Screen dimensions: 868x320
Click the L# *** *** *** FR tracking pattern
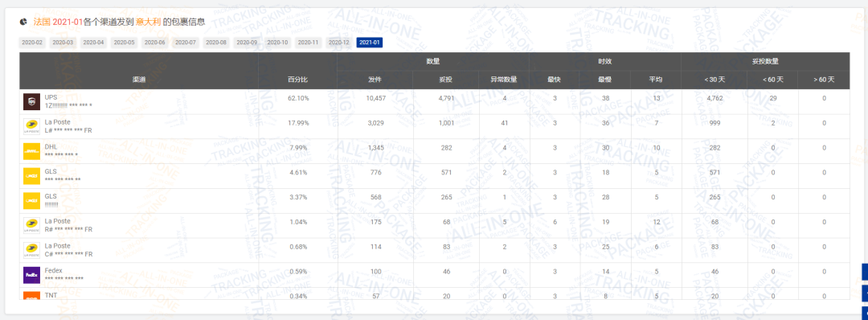click(x=68, y=131)
